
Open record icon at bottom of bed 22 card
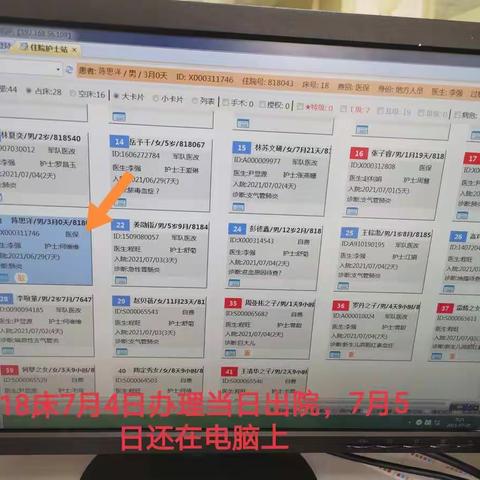point(121,280)
